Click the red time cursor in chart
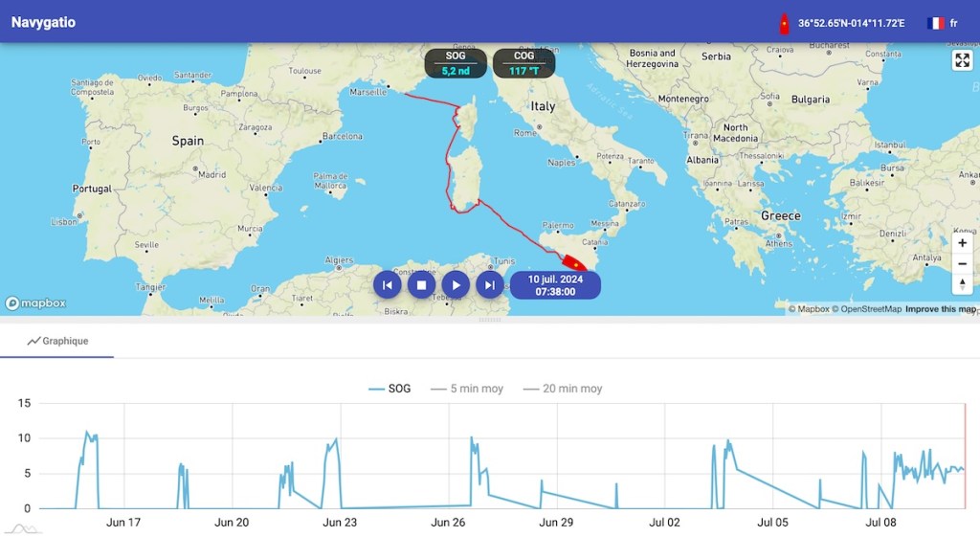980x537 pixels. point(965,456)
